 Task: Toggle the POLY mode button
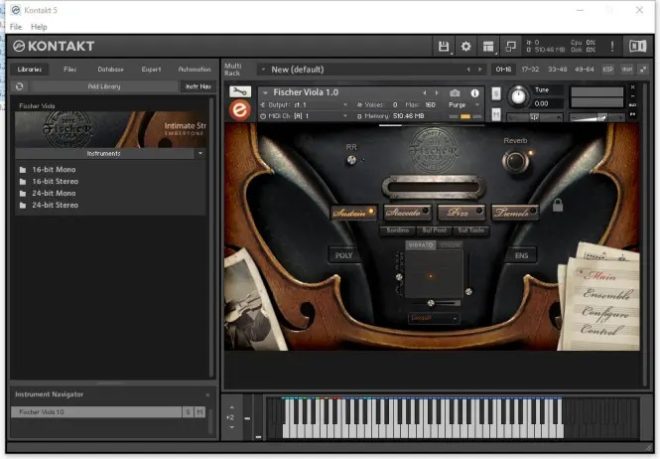click(344, 255)
